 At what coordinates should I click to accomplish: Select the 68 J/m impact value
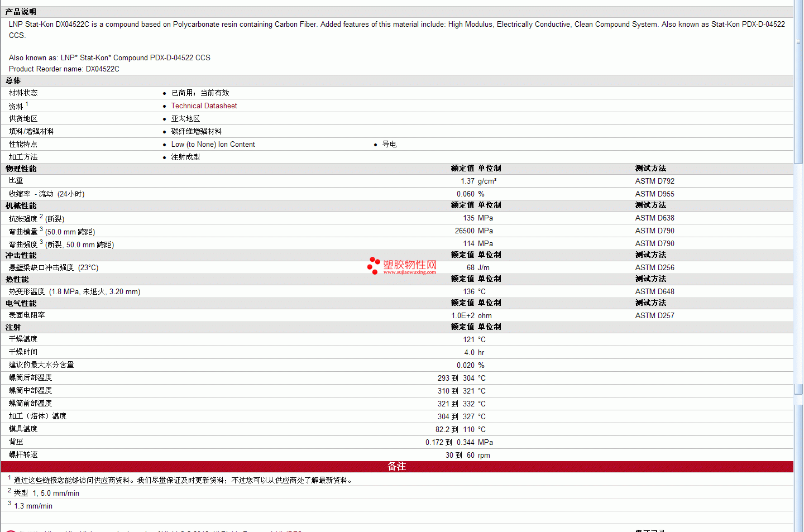(478, 267)
